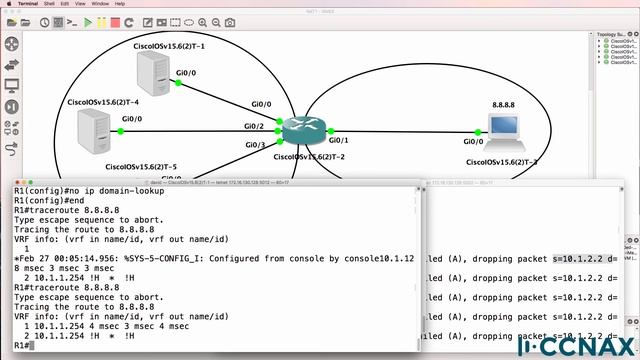Suspend all devices with yellow pause icon

click(x=102, y=22)
